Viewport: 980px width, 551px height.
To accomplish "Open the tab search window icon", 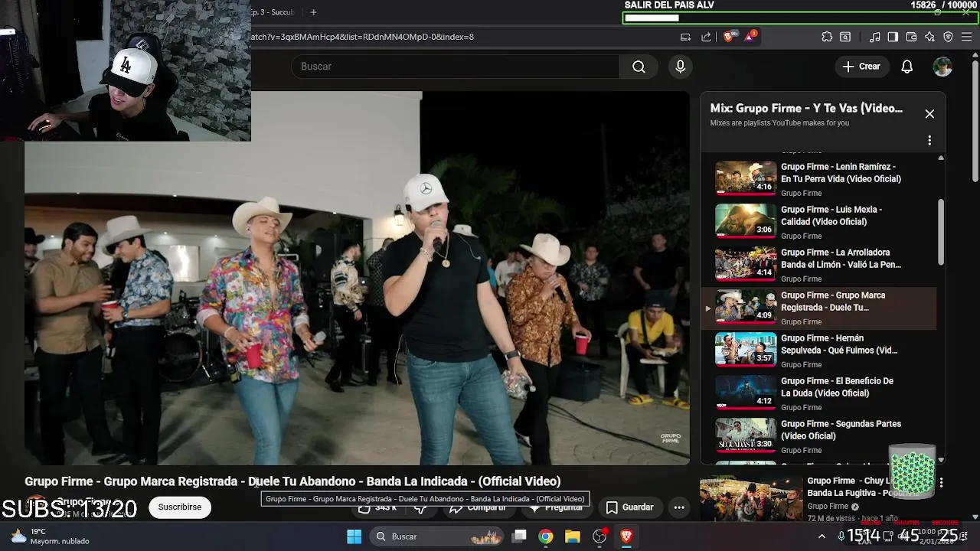I will click(x=845, y=37).
